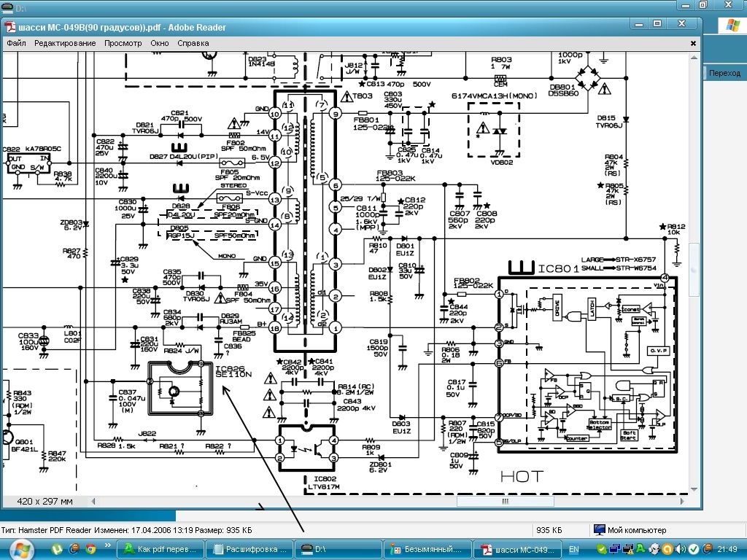This screenshot has width=747, height=560.
Task: Click the STR-X6757 label
Action: pyautogui.click(x=636, y=260)
